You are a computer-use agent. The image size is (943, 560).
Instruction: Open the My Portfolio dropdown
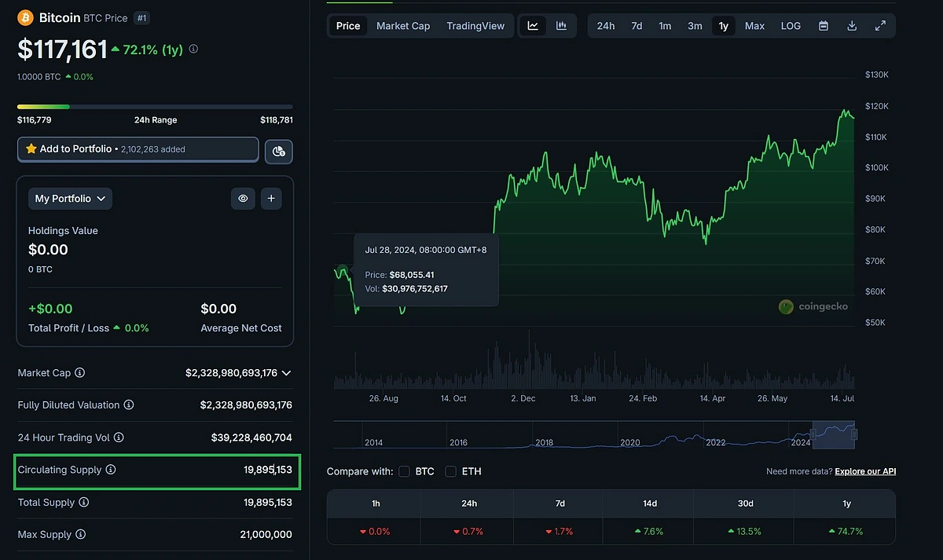pyautogui.click(x=70, y=199)
